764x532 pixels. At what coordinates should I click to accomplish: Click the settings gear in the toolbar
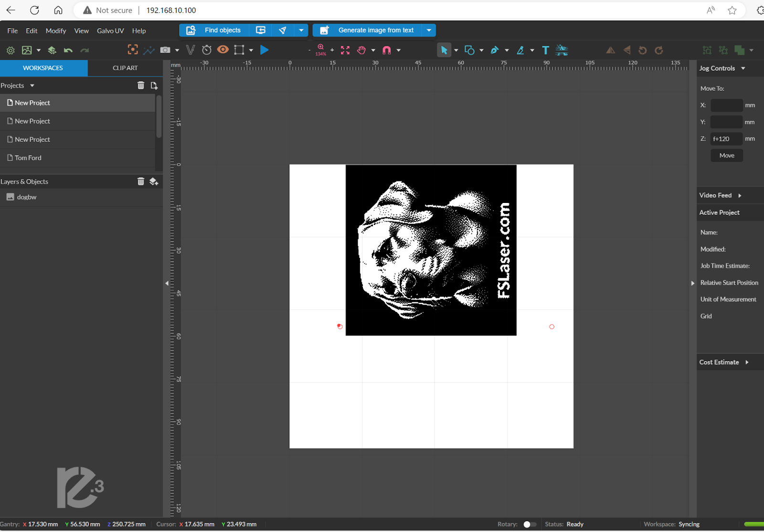coord(11,50)
